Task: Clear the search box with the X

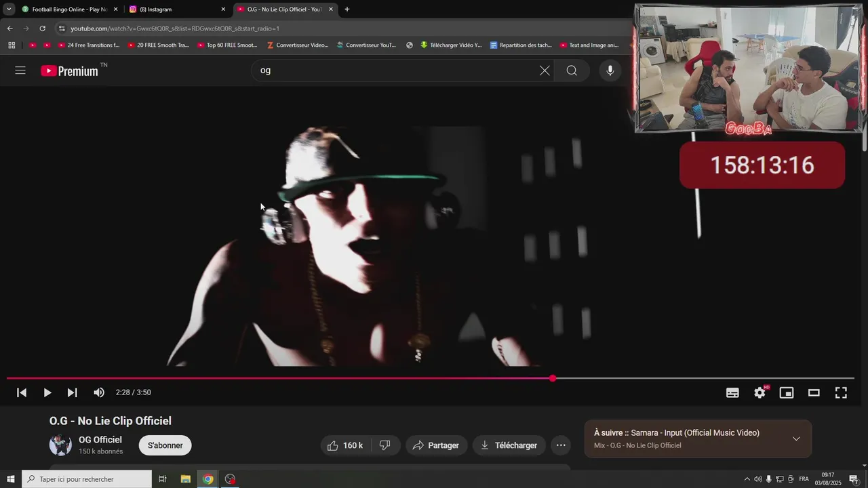Action: pyautogui.click(x=545, y=70)
